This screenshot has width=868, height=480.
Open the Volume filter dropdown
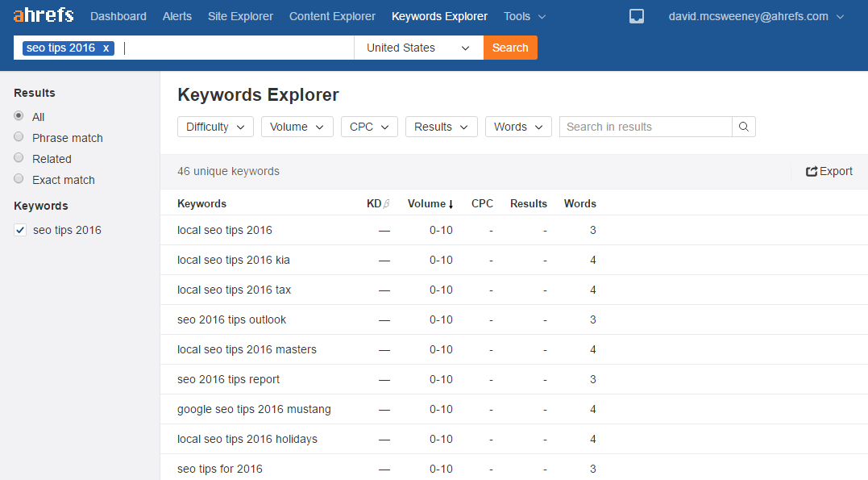tap(297, 127)
